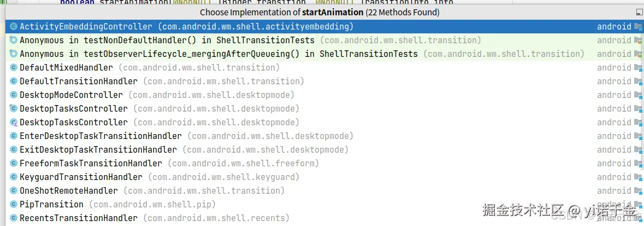Click the Choose Implementation popup title

coord(319,12)
